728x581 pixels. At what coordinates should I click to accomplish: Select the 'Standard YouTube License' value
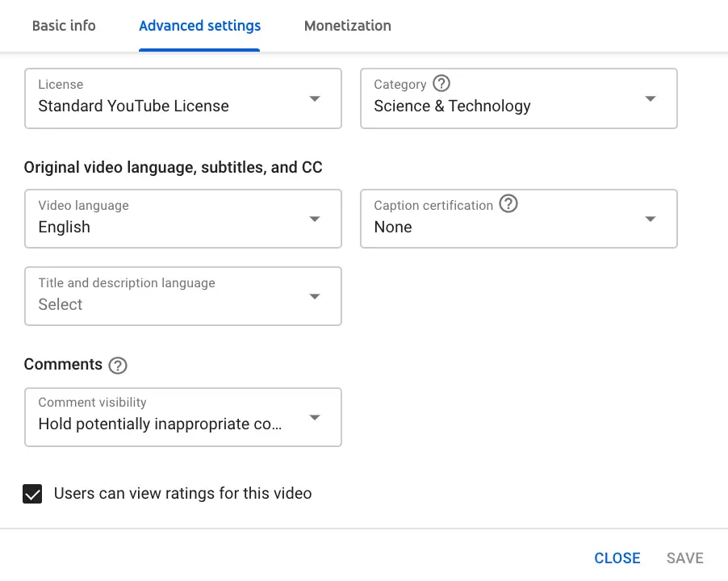(x=134, y=107)
